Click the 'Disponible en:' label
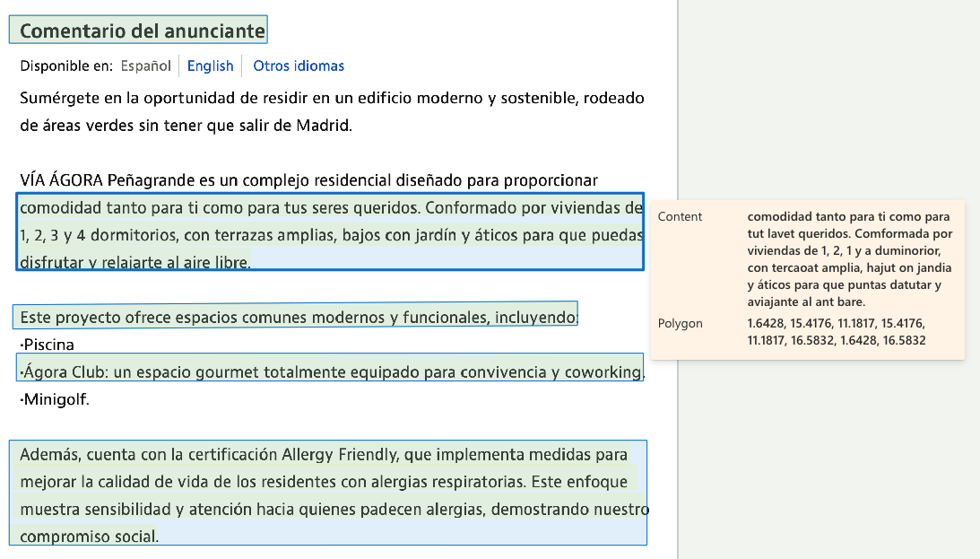 coord(66,66)
